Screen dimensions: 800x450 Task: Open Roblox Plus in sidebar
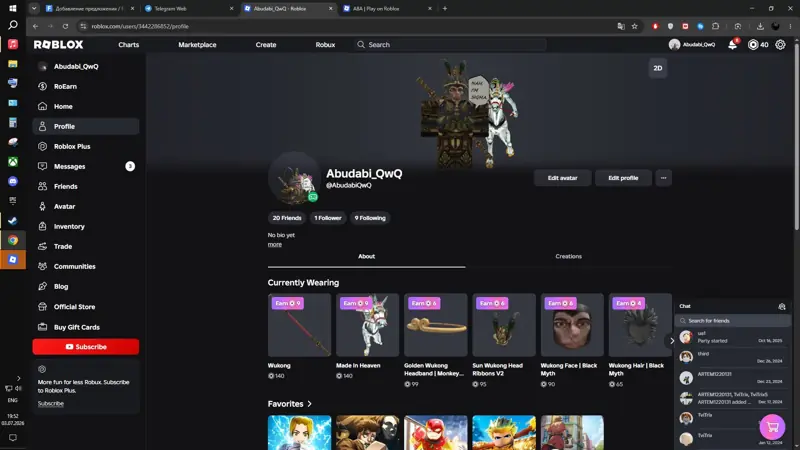point(86,146)
